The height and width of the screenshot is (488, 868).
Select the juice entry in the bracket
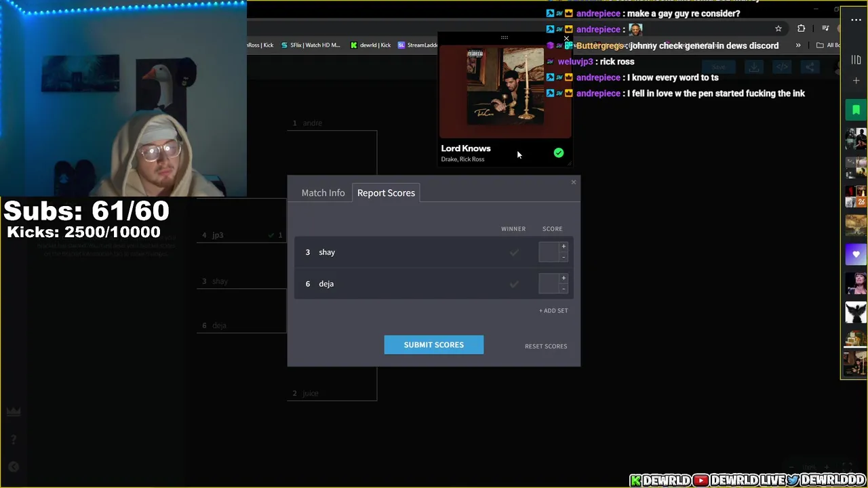[331, 393]
